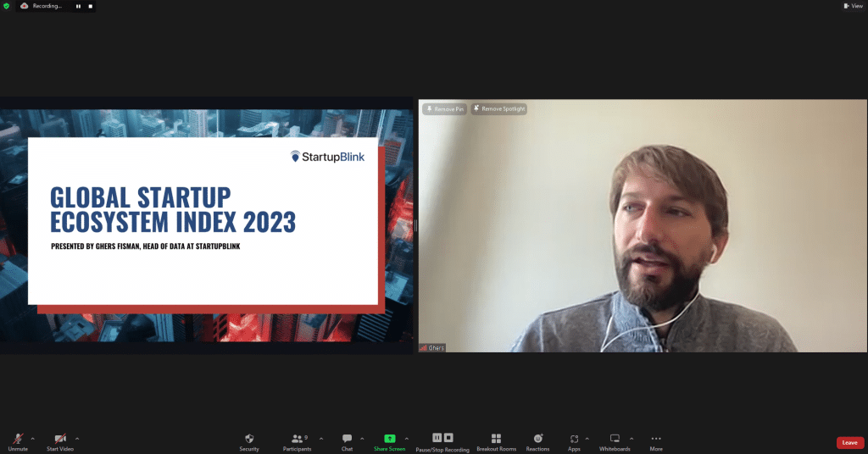
Task: Open the Reactions menu
Action: (x=538, y=442)
